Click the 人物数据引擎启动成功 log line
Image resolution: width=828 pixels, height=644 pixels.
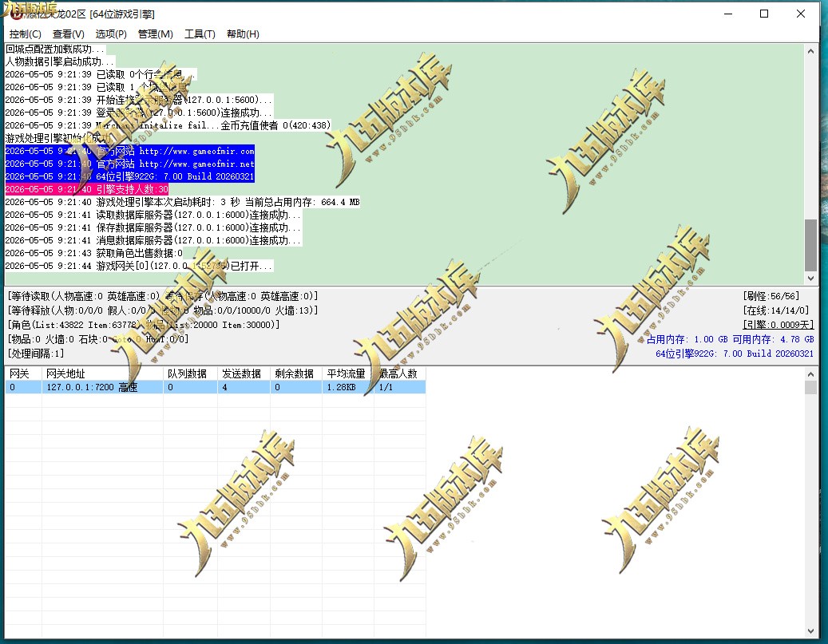coord(60,61)
